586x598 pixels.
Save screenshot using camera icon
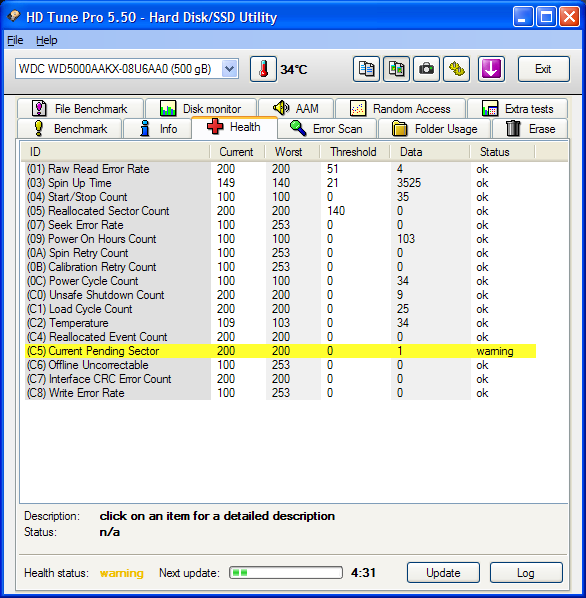click(426, 69)
